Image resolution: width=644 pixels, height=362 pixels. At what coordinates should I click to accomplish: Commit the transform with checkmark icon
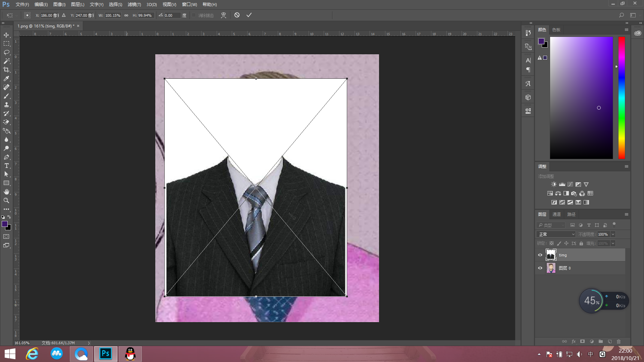point(249,15)
